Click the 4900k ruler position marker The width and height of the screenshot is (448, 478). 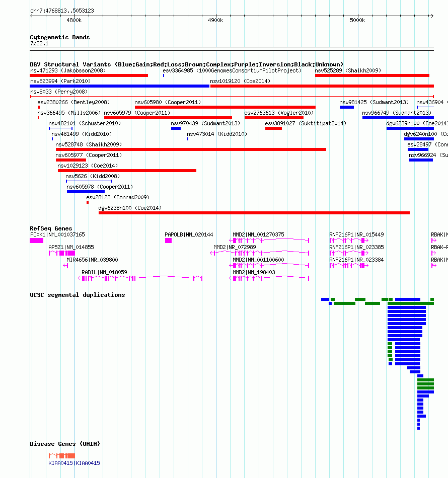click(215, 21)
